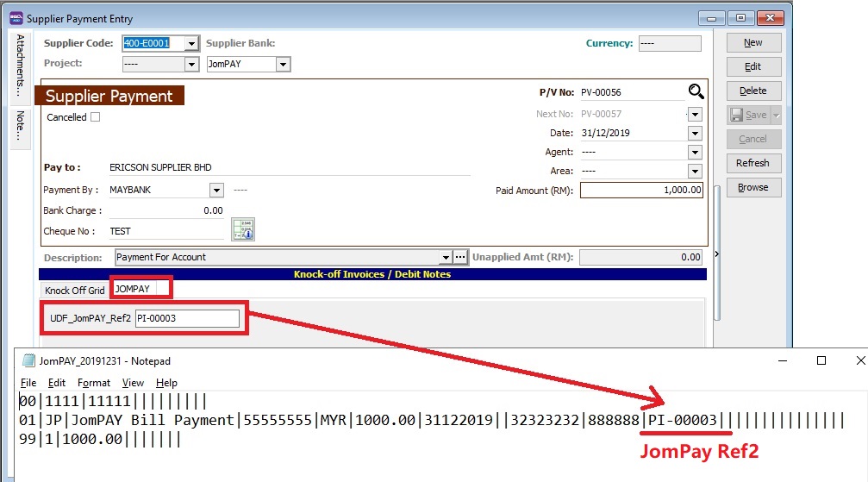868x482 pixels.
Task: Expand the JomPAY supplier bank dropdown
Action: 283,65
